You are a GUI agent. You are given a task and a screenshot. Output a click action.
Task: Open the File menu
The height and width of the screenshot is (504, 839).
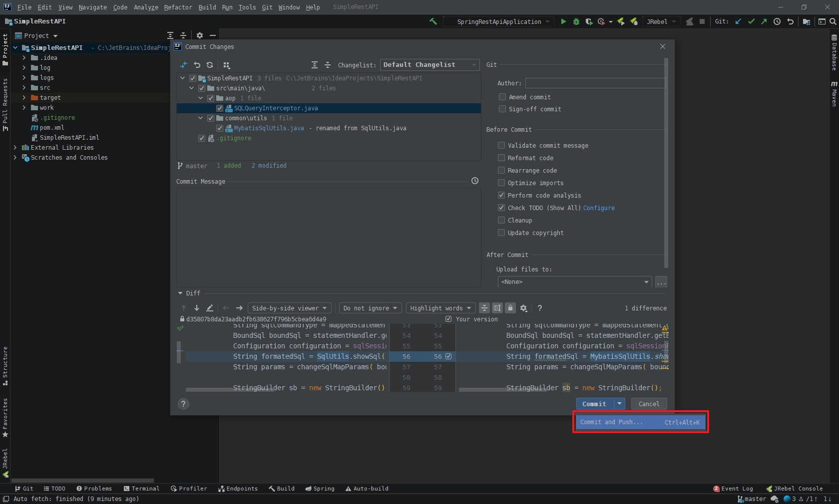(x=24, y=7)
